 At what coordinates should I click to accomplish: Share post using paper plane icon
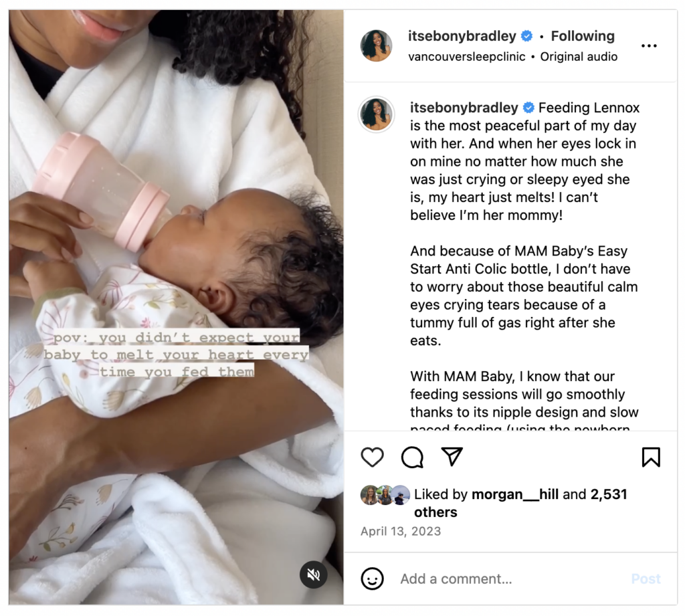click(452, 457)
